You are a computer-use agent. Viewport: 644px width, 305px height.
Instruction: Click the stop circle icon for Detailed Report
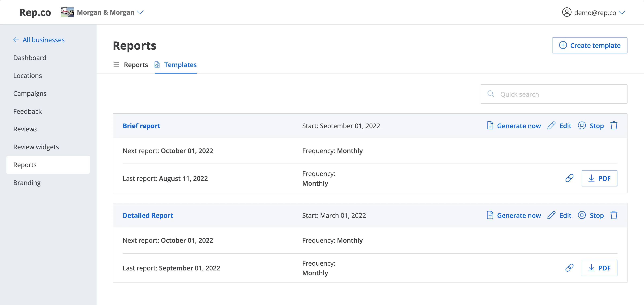coord(582,215)
